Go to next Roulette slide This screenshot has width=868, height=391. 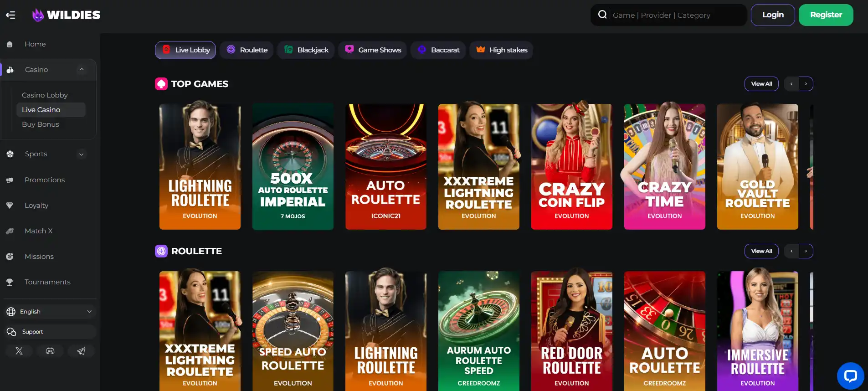806,251
